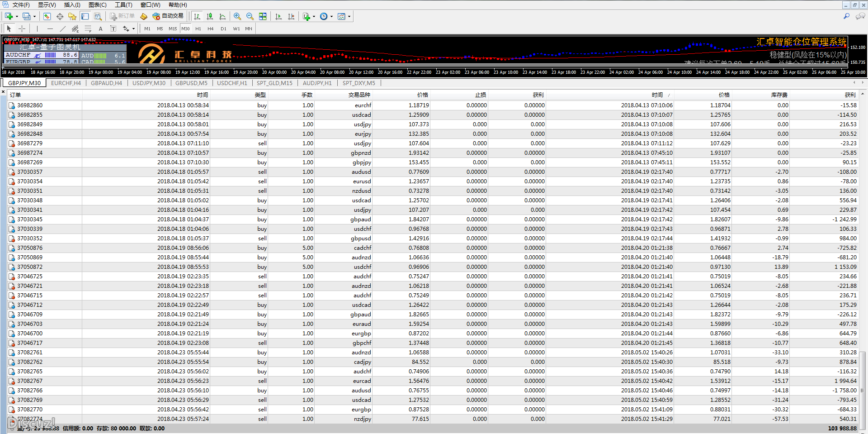Click the 自动交易 AutoTrading button
868x434 pixels.
click(168, 16)
